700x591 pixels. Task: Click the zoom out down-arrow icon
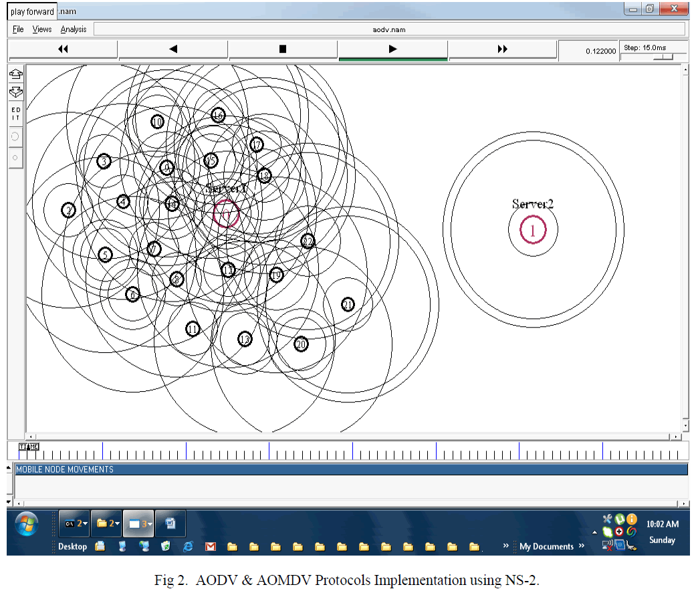(x=15, y=92)
